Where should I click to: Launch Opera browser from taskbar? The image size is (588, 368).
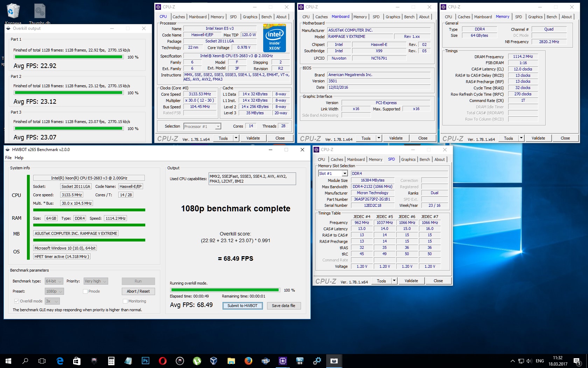(162, 361)
